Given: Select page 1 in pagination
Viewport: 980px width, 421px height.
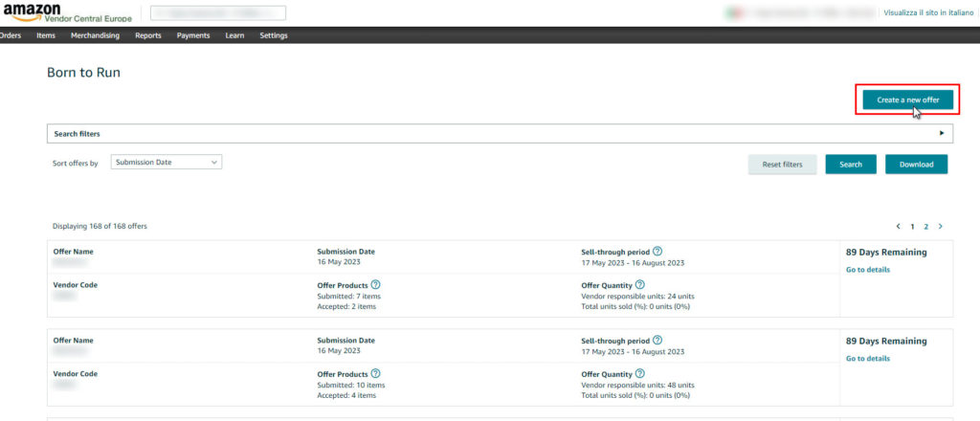Looking at the screenshot, I should [912, 227].
